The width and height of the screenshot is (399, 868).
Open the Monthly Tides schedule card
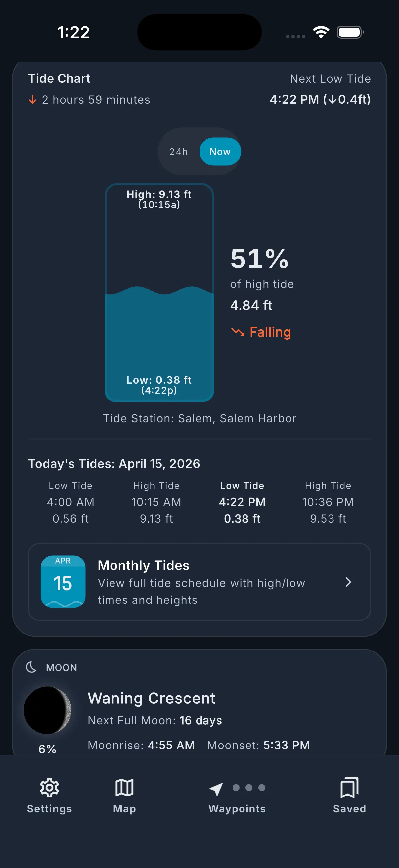pyautogui.click(x=201, y=582)
